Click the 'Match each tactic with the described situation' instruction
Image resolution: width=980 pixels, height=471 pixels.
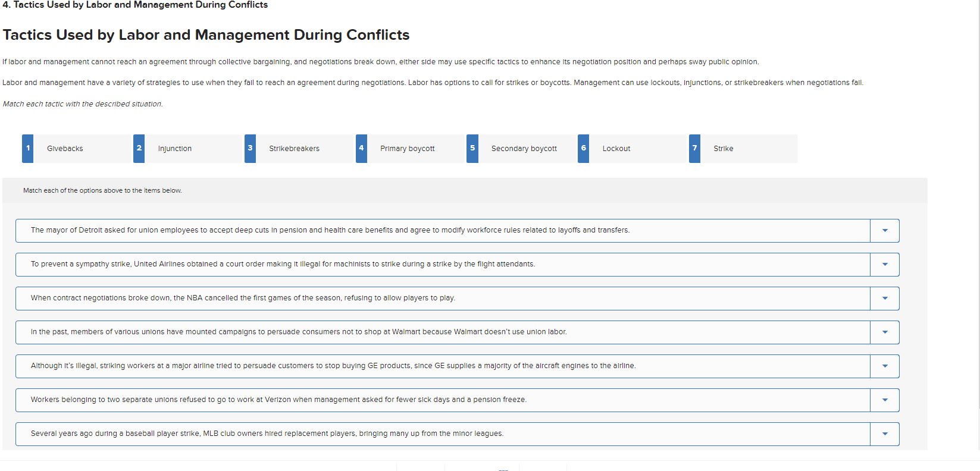(x=83, y=104)
